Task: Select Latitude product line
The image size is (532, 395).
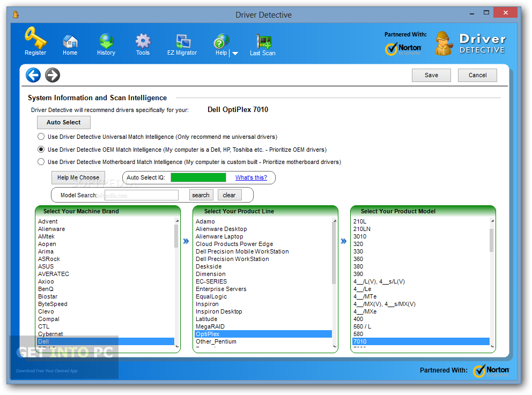Action: point(206,319)
